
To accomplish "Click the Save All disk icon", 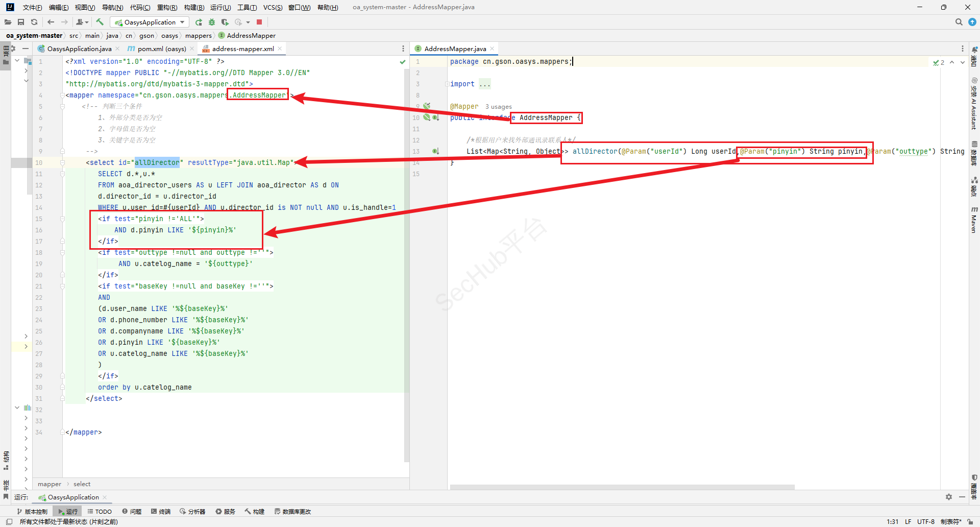I will click(x=21, y=22).
